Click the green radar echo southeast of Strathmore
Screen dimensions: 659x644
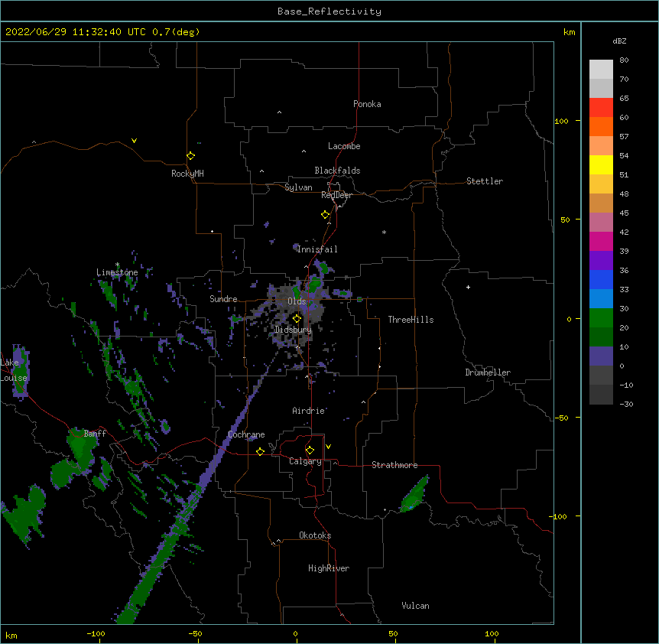tap(415, 495)
